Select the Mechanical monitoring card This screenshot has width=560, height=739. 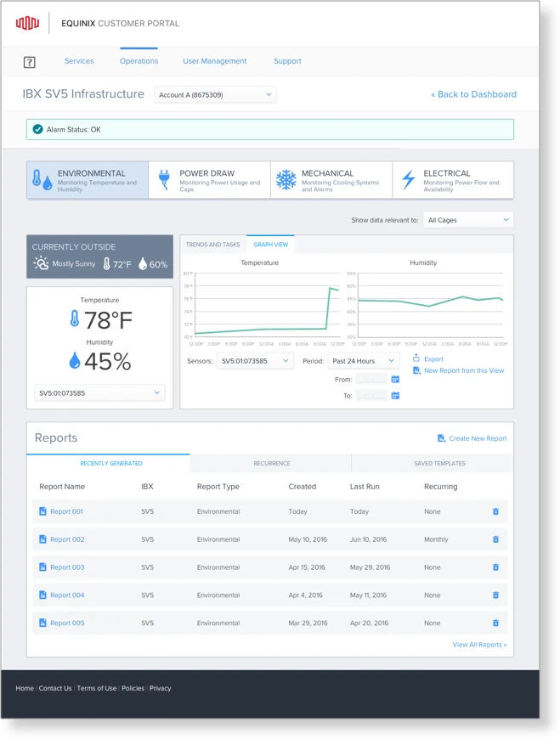point(331,180)
